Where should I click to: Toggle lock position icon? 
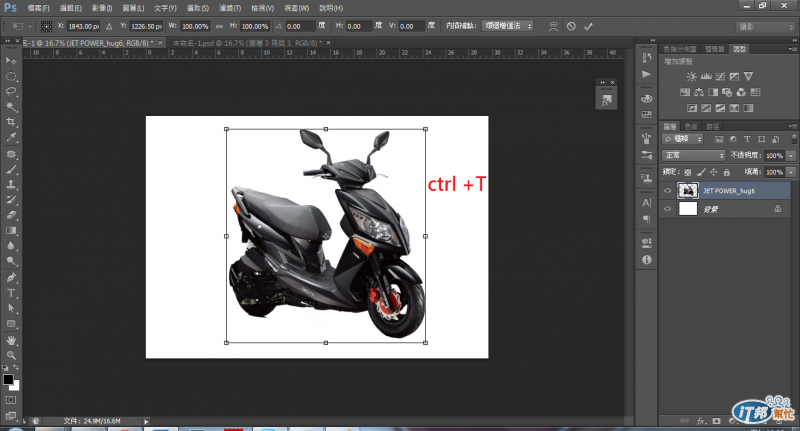(714, 172)
